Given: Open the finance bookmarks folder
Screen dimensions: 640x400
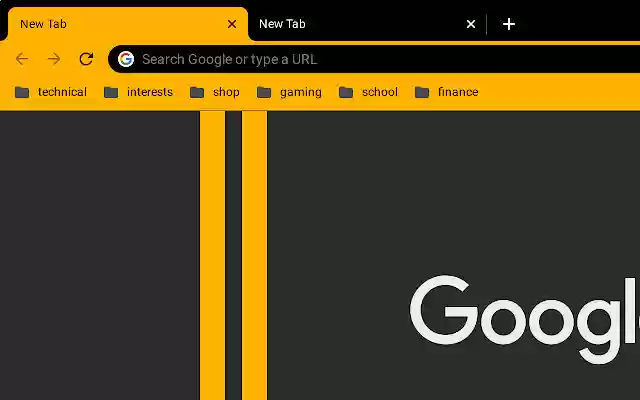Looking at the screenshot, I should [447, 92].
